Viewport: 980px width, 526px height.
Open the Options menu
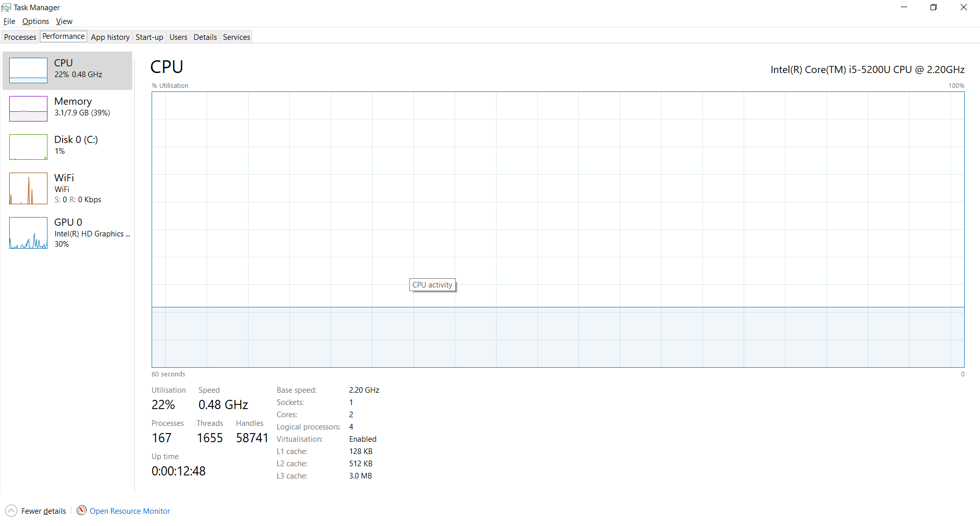(x=36, y=21)
